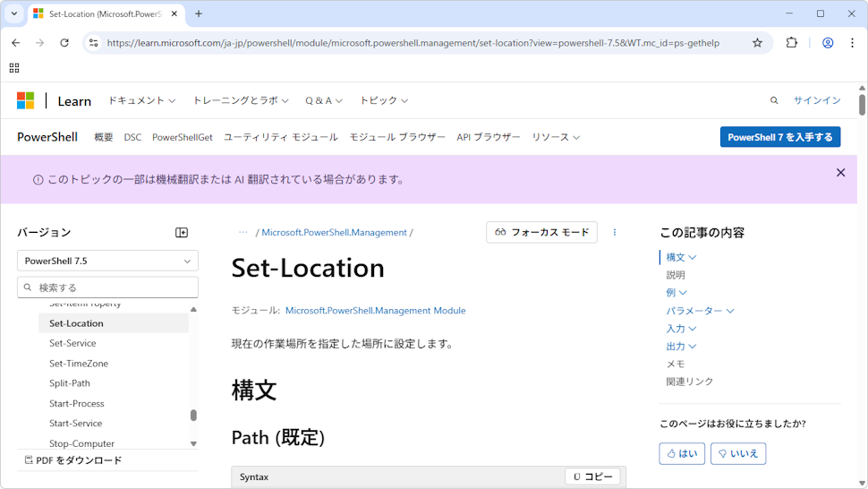This screenshot has height=489, width=868.
Task: Select Stop-Computer in the sidebar
Action: 81,443
